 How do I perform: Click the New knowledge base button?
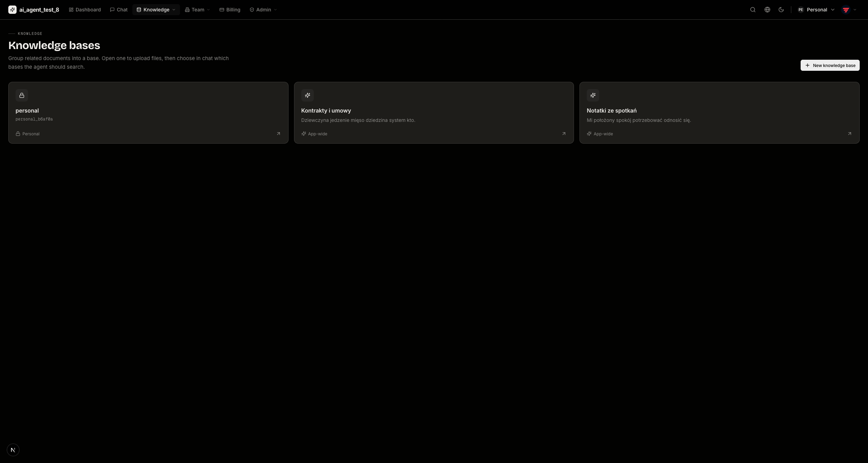tap(830, 65)
